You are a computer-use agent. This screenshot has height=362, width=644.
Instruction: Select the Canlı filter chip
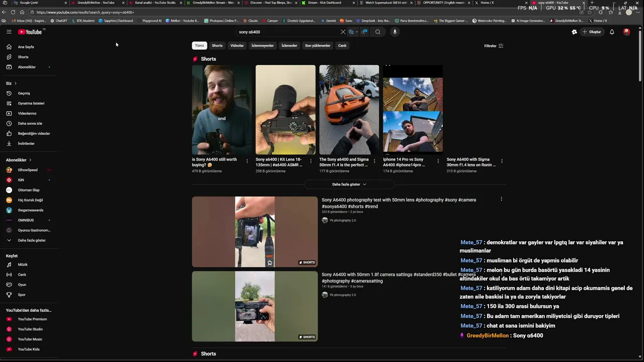342,46
